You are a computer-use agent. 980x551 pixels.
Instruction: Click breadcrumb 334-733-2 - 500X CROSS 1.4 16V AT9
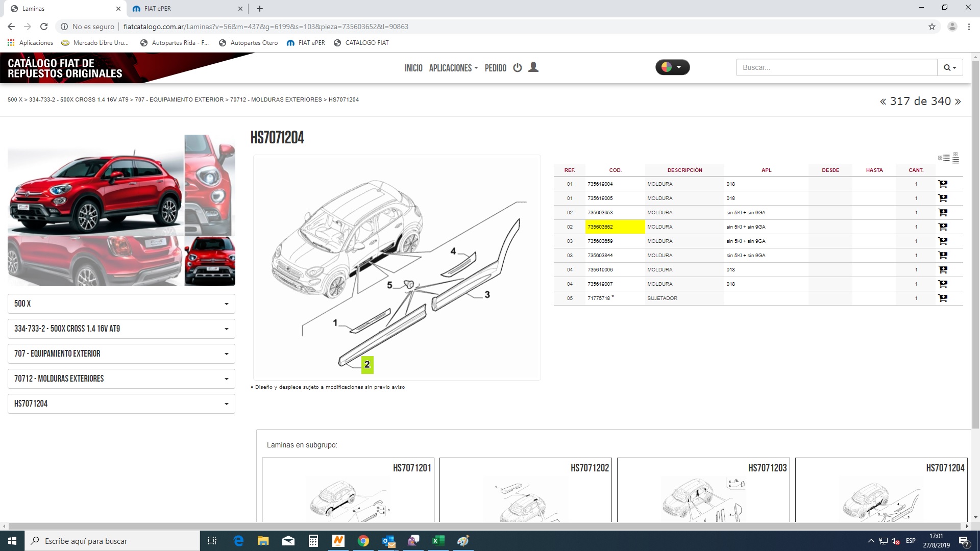coord(79,99)
